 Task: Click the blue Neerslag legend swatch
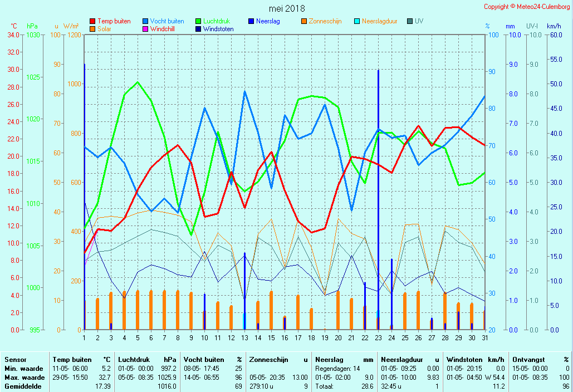[x=252, y=22]
